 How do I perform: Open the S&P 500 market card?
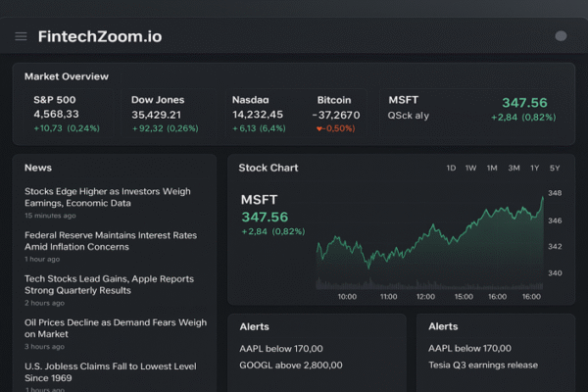click(68, 114)
